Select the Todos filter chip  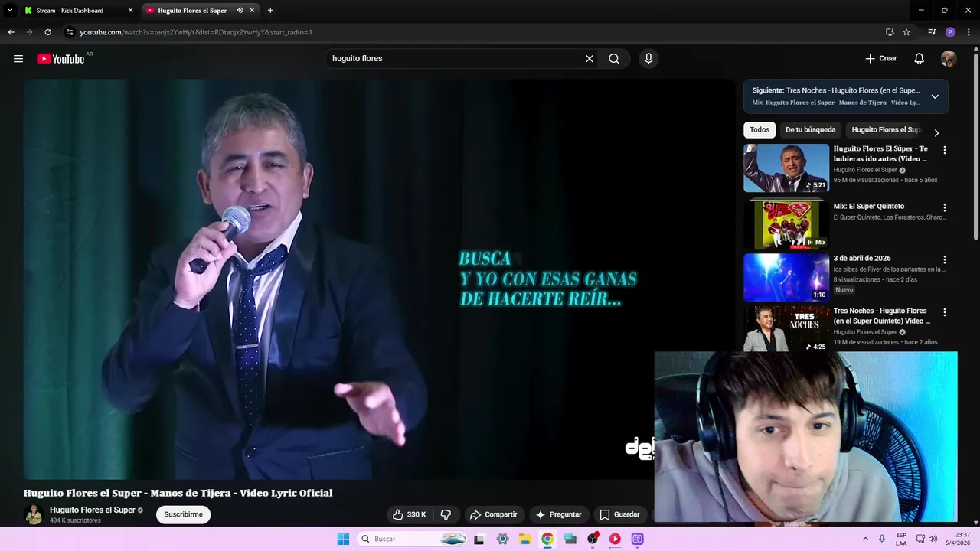coord(759,130)
